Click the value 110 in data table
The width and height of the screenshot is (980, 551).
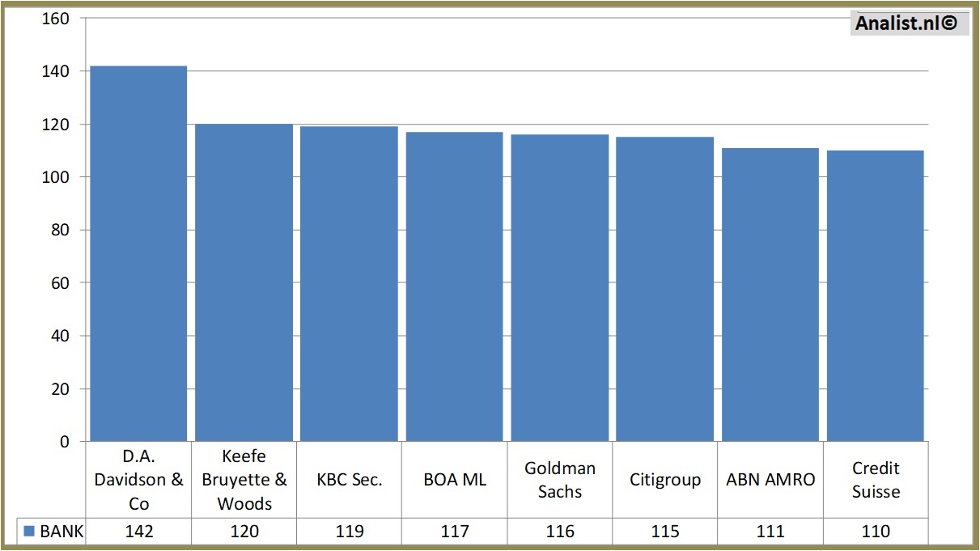click(876, 532)
